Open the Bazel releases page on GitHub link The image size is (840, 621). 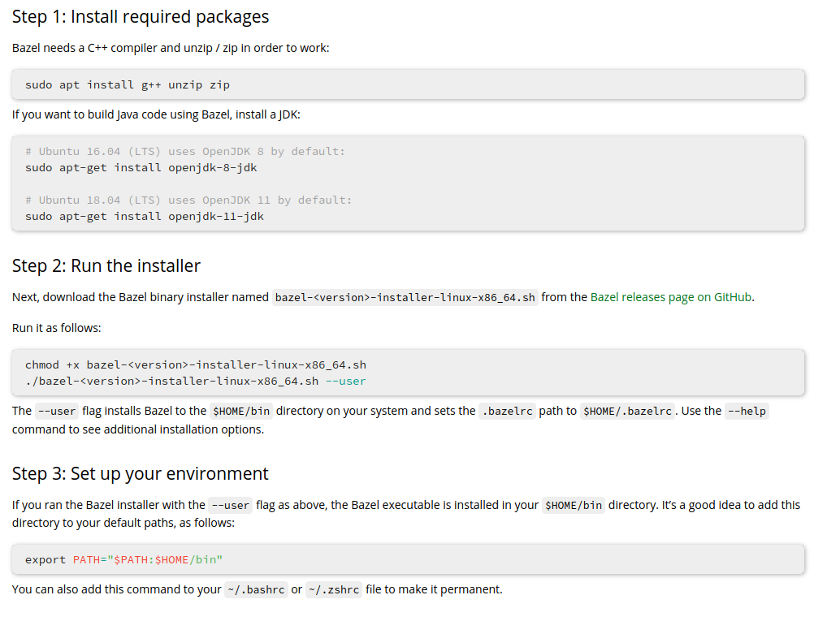tap(671, 297)
